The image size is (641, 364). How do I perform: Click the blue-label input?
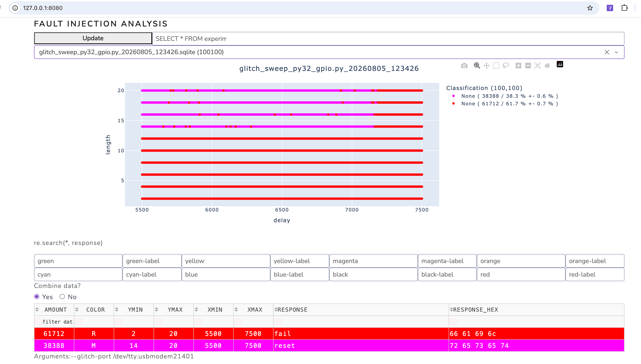300,274
